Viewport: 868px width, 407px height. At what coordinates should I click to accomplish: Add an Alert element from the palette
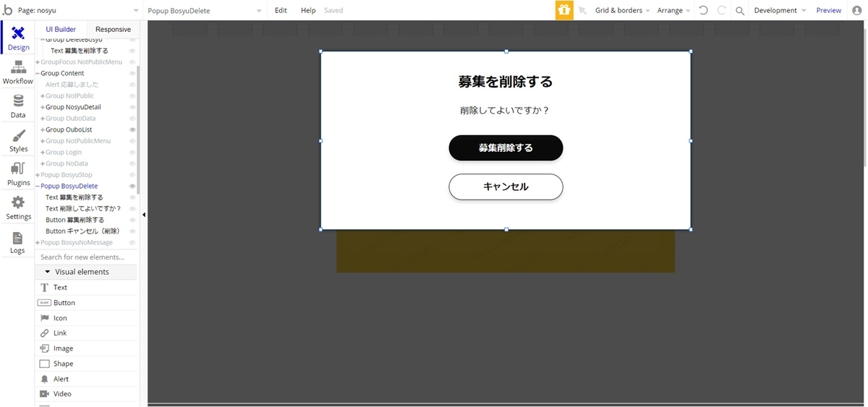pos(85,379)
